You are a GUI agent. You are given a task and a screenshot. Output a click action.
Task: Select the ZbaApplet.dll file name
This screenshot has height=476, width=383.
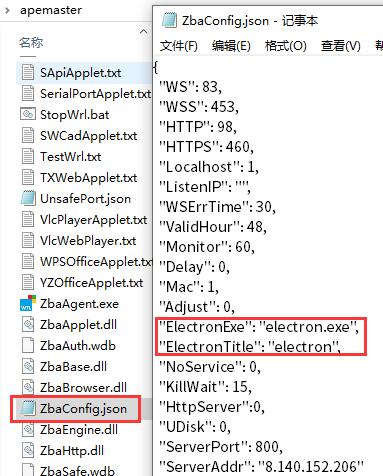click(x=78, y=325)
